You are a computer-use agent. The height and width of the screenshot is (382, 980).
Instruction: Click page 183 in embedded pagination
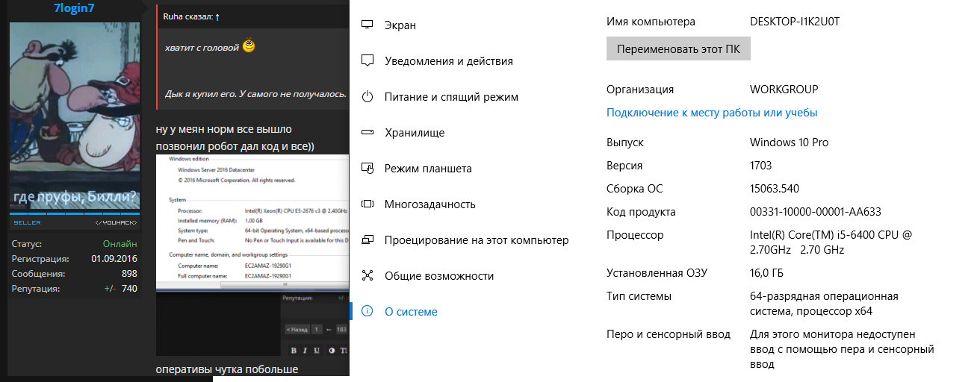[x=342, y=329]
